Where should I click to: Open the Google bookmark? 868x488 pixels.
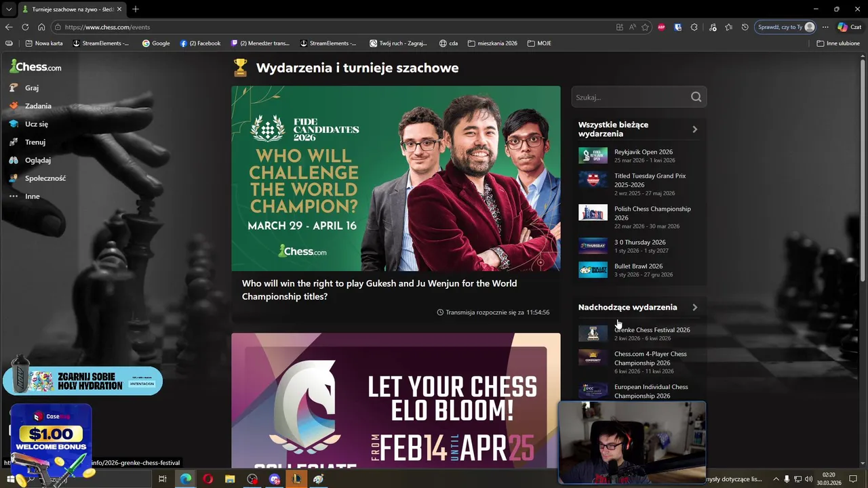pyautogui.click(x=156, y=43)
